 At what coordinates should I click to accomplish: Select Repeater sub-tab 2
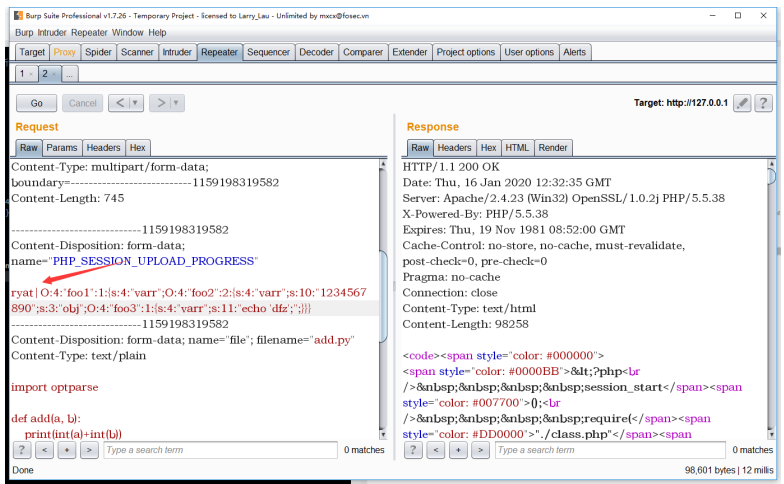click(x=45, y=74)
